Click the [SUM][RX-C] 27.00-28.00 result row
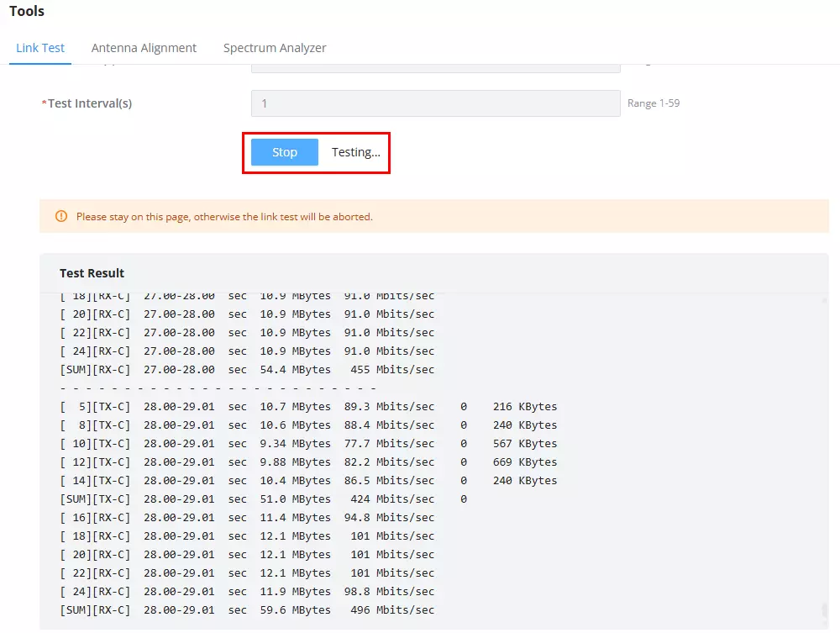This screenshot has height=633, width=840. point(247,369)
